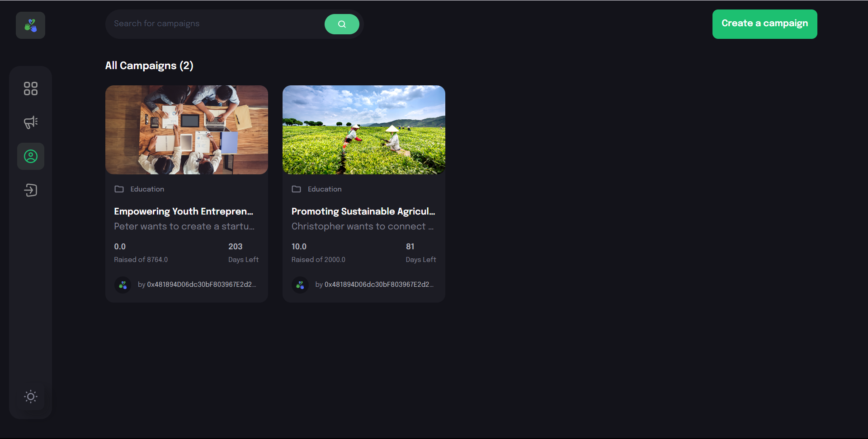Viewport: 868px width, 439px height.
Task: Click owner avatar on Empowering Youth card
Action: (123, 285)
